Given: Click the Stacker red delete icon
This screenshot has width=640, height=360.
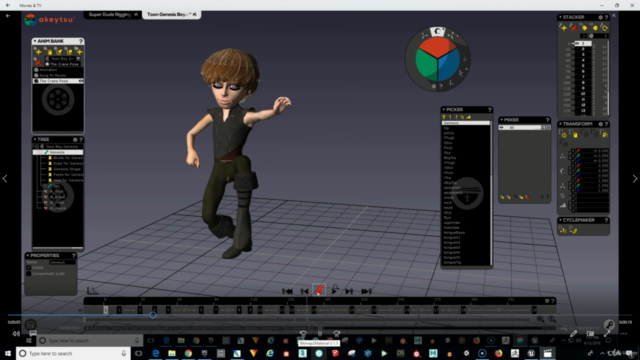Looking at the screenshot, I should pyautogui.click(x=574, y=28).
